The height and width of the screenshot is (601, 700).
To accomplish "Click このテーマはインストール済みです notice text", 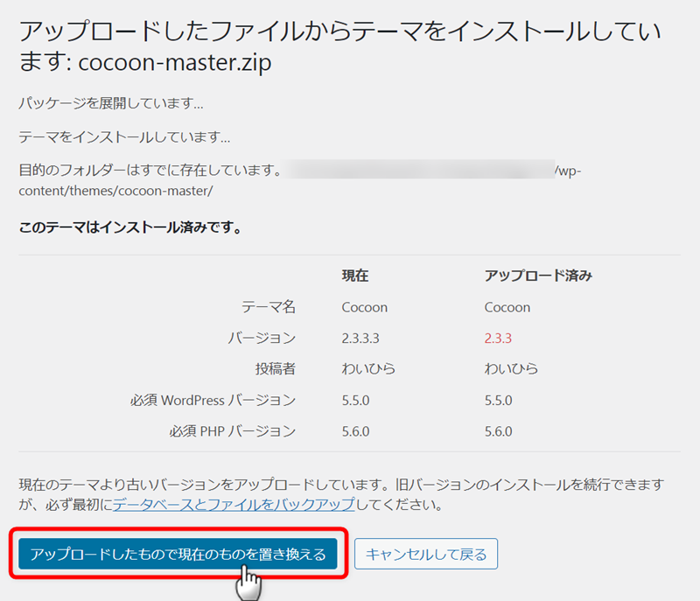I will tap(130, 227).
